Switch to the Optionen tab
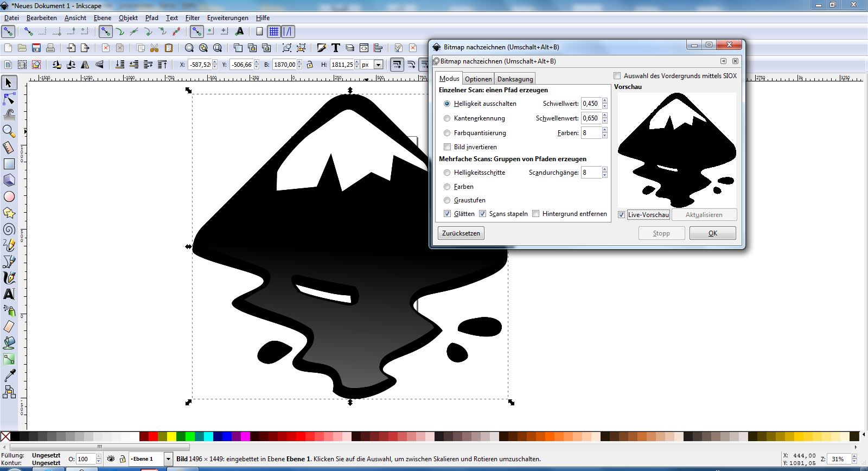Viewport: 868px width, 471px height. (x=478, y=79)
